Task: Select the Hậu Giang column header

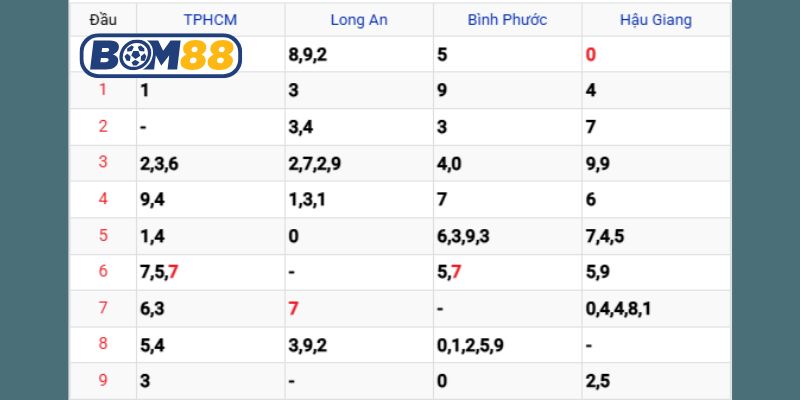Action: pyautogui.click(x=655, y=19)
